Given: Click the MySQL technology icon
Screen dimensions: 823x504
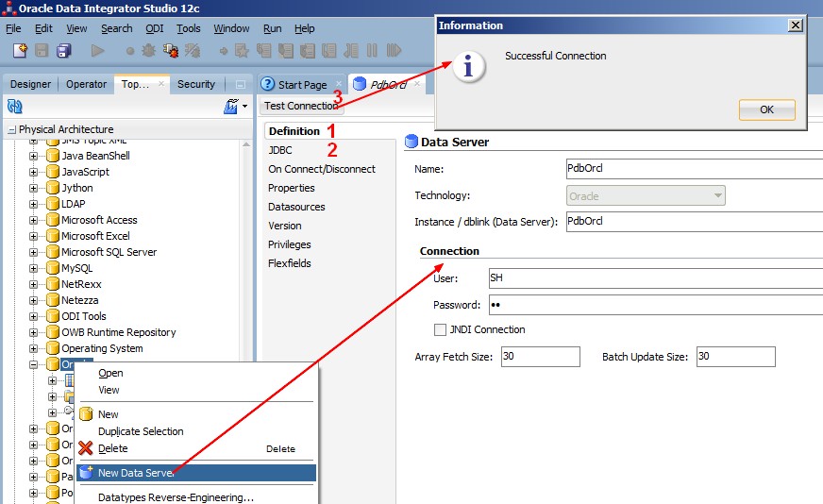Looking at the screenshot, I should pyautogui.click(x=53, y=268).
